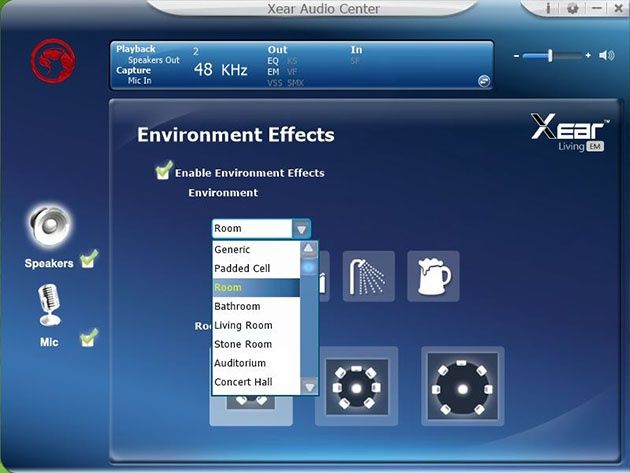Click the Mic In capture entry
This screenshot has height=473, width=630.
tap(139, 80)
